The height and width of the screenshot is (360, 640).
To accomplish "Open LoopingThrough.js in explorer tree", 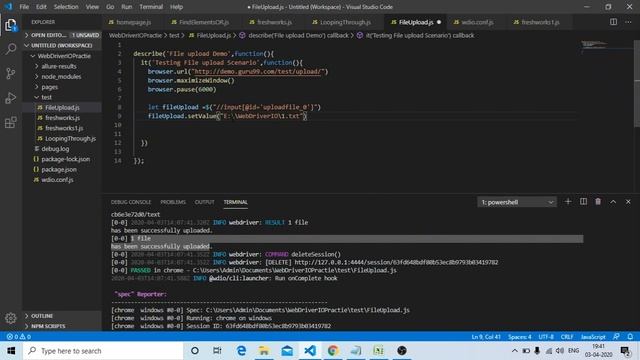I will coord(62,138).
